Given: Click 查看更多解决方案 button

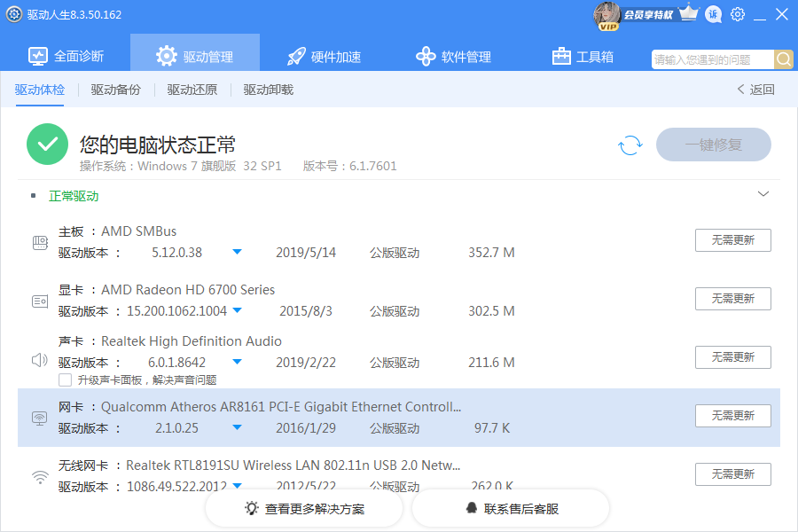Looking at the screenshot, I should (x=305, y=509).
